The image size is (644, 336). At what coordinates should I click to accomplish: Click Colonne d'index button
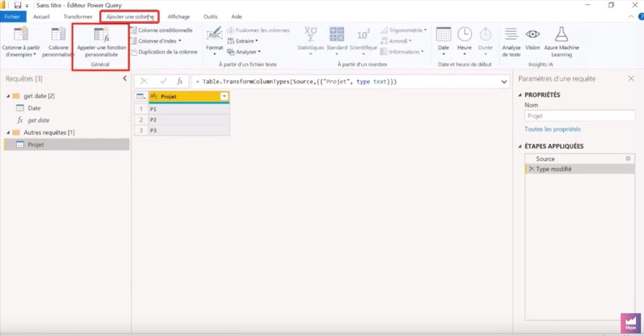[x=157, y=41]
